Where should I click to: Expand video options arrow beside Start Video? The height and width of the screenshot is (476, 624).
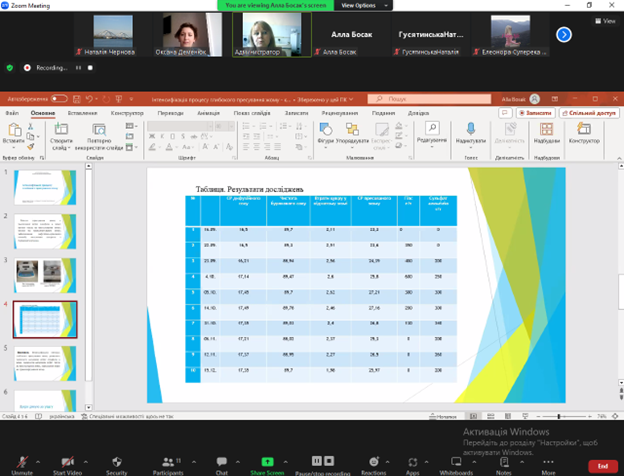86,462
